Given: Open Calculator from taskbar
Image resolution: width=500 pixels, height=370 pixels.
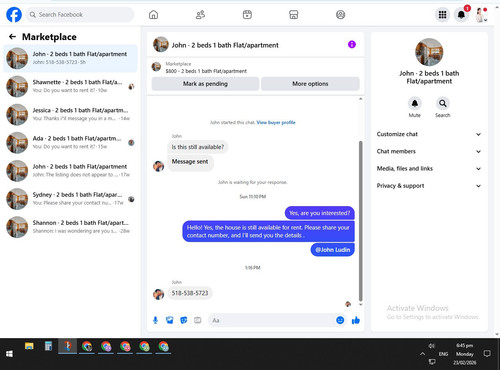Looking at the screenshot, I should (48, 347).
